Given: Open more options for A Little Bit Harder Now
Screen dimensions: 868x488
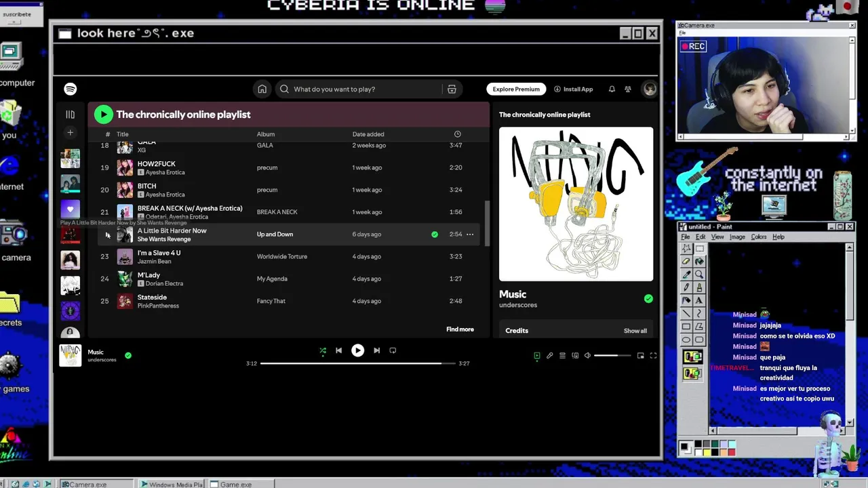Looking at the screenshot, I should 470,235.
